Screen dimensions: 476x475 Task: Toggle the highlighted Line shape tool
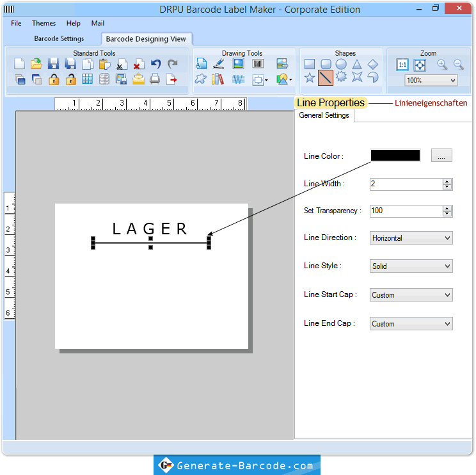tap(326, 77)
